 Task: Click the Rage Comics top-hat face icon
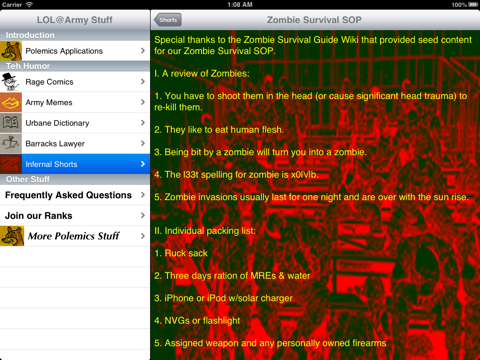pos(11,82)
